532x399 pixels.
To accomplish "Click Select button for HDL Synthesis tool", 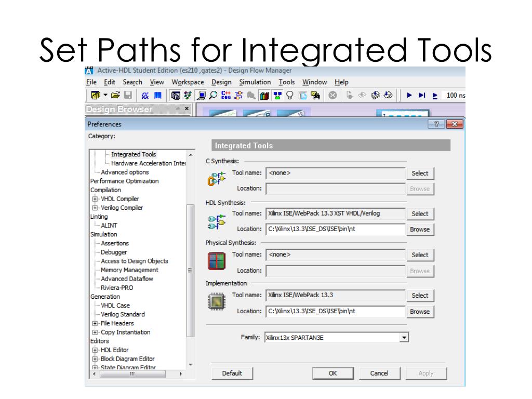I will (x=420, y=214).
